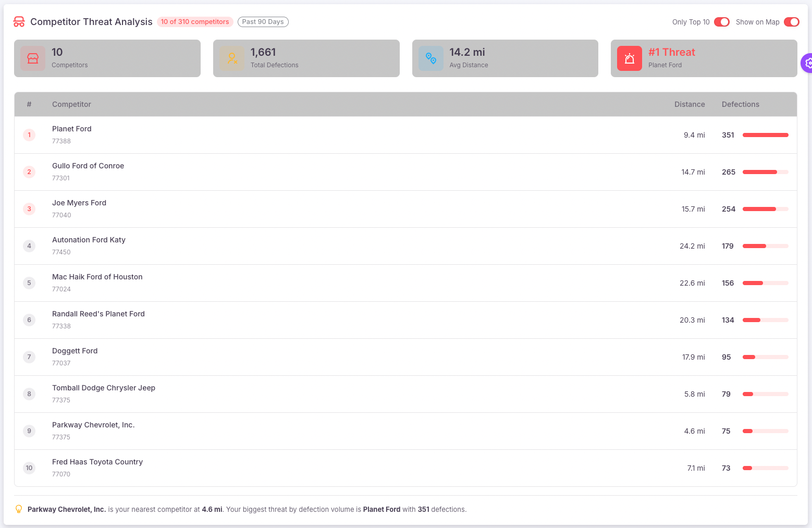The height and width of the screenshot is (528, 812).
Task: Click the 10 of 310 competitors pill
Action: 195,21
